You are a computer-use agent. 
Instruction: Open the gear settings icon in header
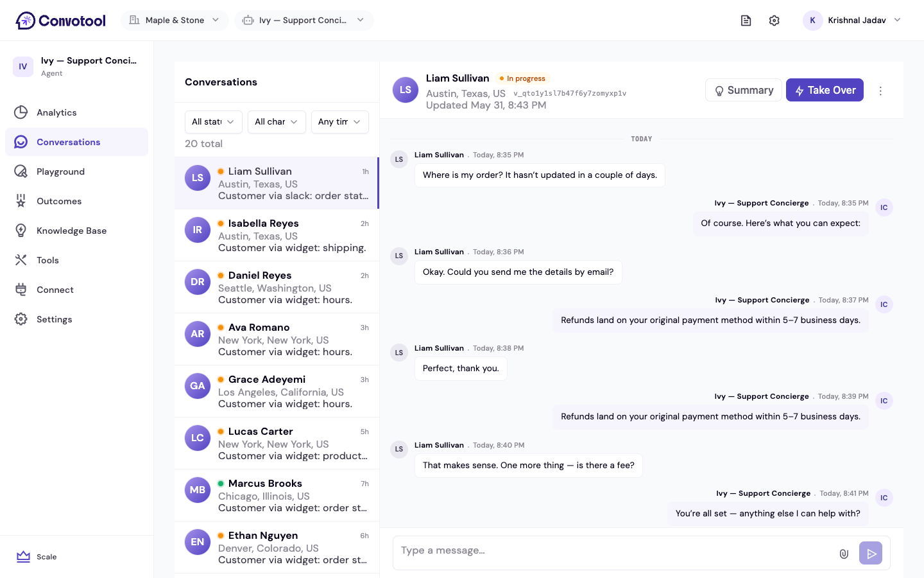coord(774,21)
